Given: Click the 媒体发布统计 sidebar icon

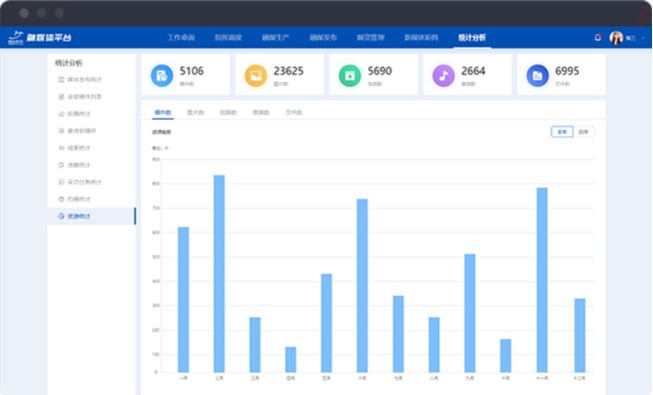Looking at the screenshot, I should pos(61,79).
